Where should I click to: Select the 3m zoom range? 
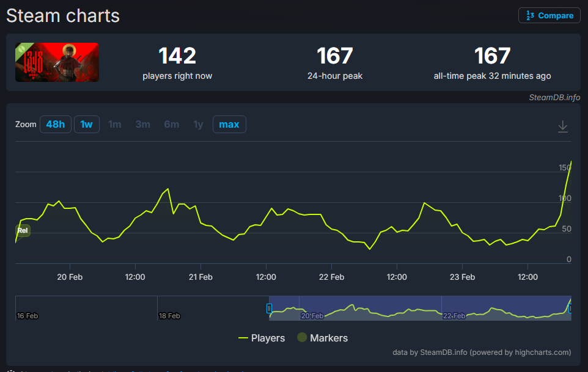click(x=143, y=125)
